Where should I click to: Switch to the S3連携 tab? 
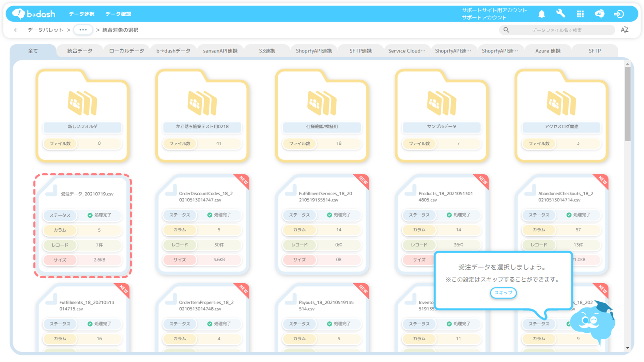[x=267, y=51]
